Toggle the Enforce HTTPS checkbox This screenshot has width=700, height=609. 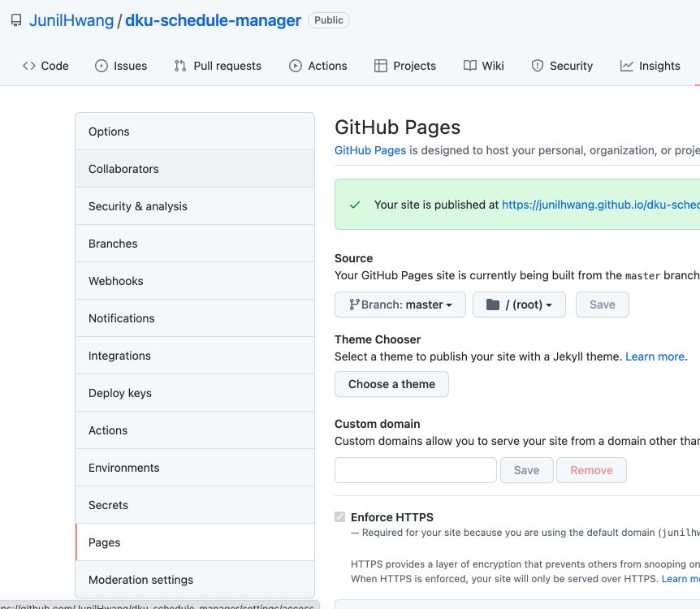[339, 517]
